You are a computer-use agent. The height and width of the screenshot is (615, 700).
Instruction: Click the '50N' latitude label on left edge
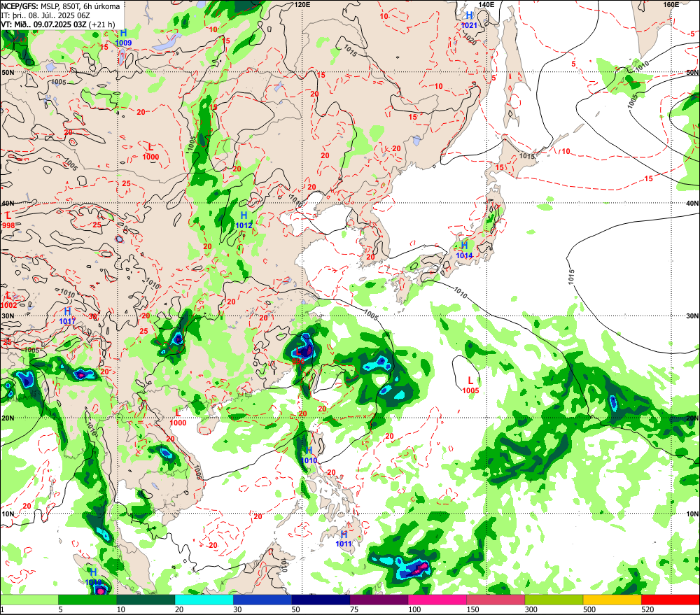[x=8, y=72]
